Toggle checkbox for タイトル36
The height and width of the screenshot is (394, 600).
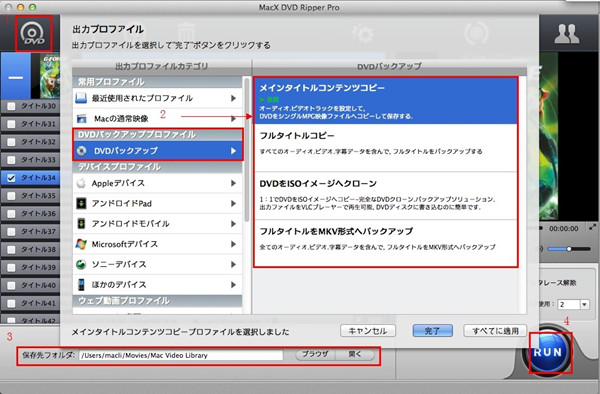click(11, 214)
